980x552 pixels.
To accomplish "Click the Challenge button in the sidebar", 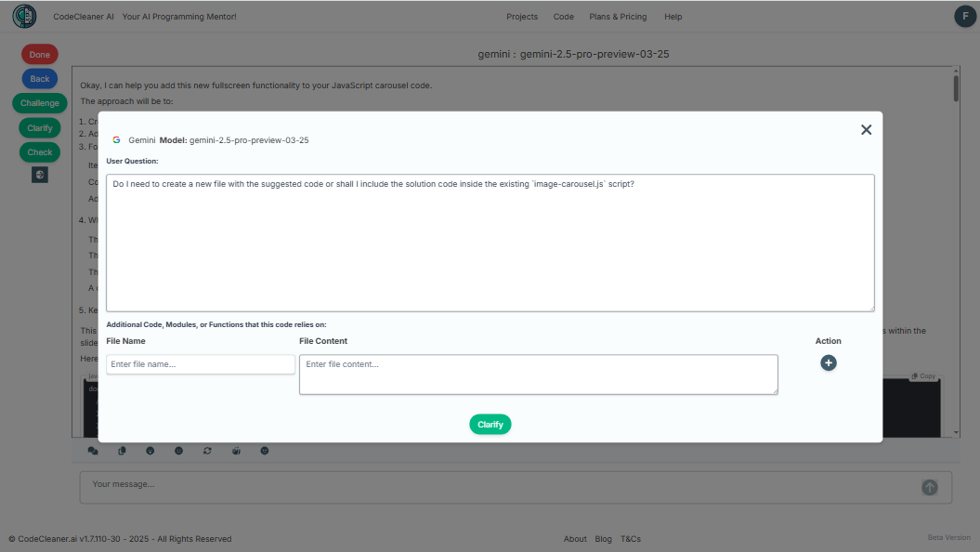I will pyautogui.click(x=39, y=103).
